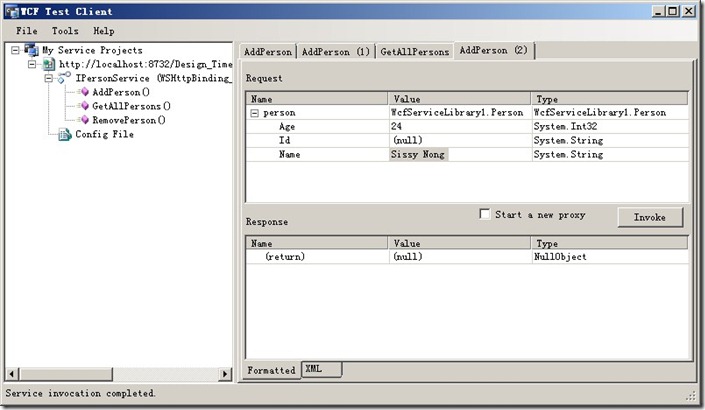This screenshot has width=705, height=410.
Task: Select the IPersonService (WSHttpBinding) node
Action: [153, 78]
